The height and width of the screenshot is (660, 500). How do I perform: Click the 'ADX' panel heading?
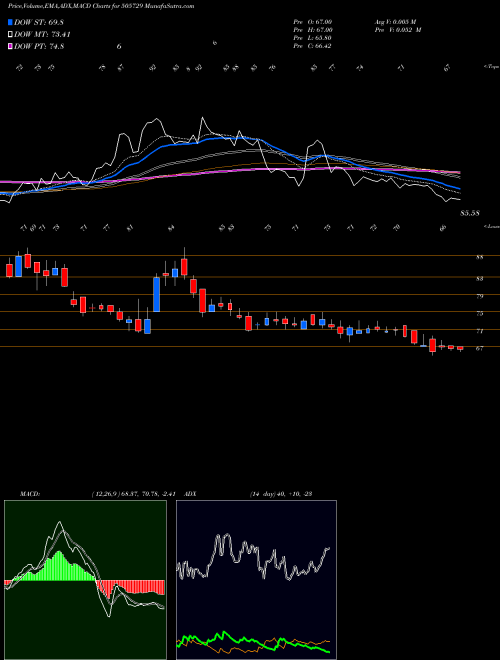tap(190, 494)
